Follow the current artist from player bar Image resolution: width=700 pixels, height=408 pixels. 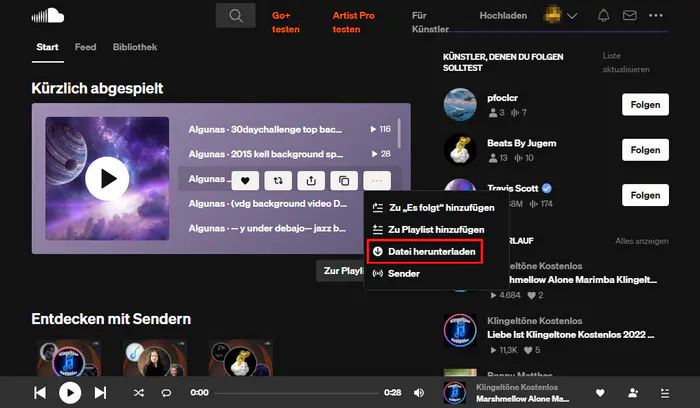point(633,393)
